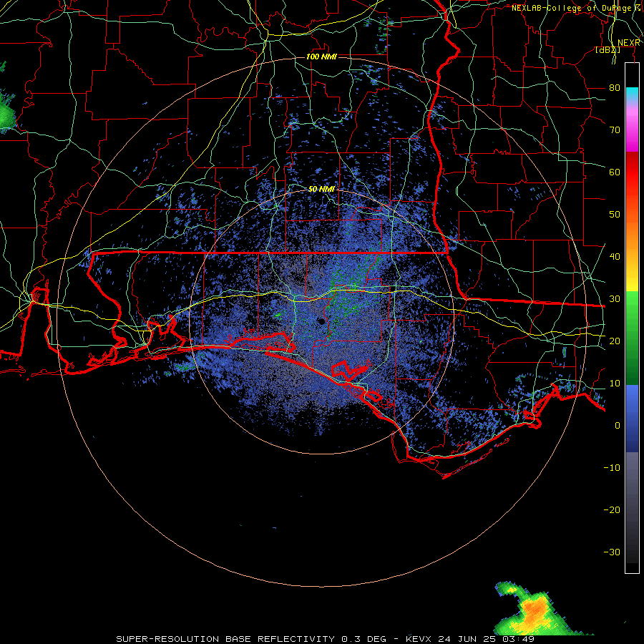Viewport: 644px width, 644px height.
Task: Click the -20 value on the scale
Action: click(x=612, y=509)
